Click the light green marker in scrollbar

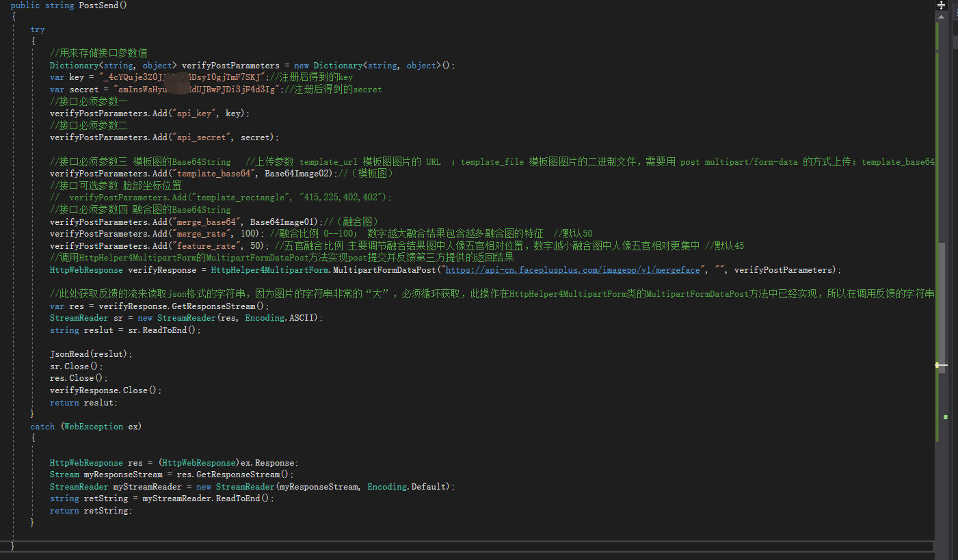945,416
